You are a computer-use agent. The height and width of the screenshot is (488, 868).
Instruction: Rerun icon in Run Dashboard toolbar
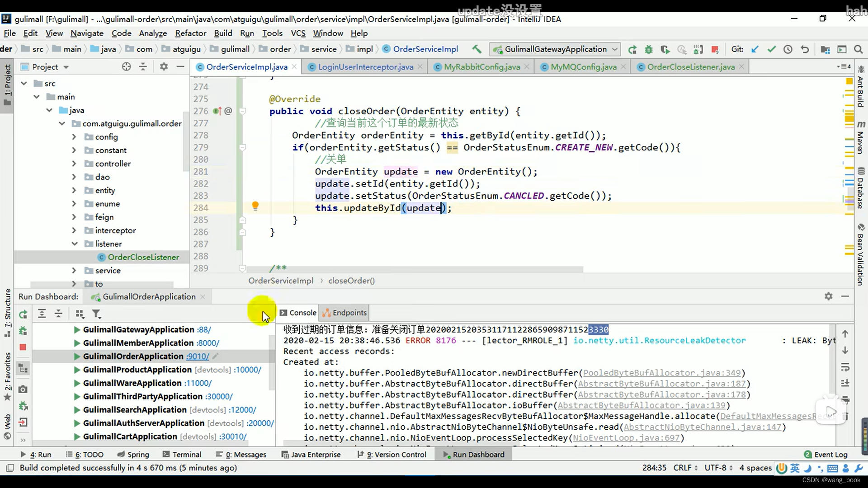click(23, 314)
